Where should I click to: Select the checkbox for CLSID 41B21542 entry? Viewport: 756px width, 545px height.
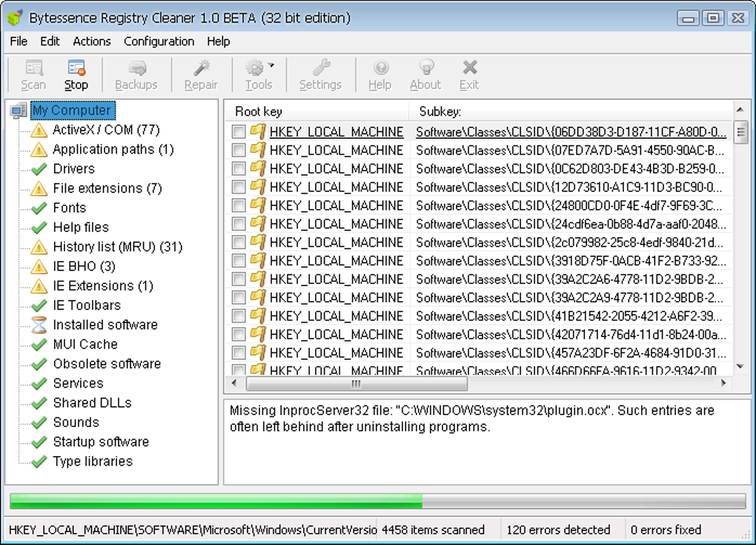click(238, 316)
